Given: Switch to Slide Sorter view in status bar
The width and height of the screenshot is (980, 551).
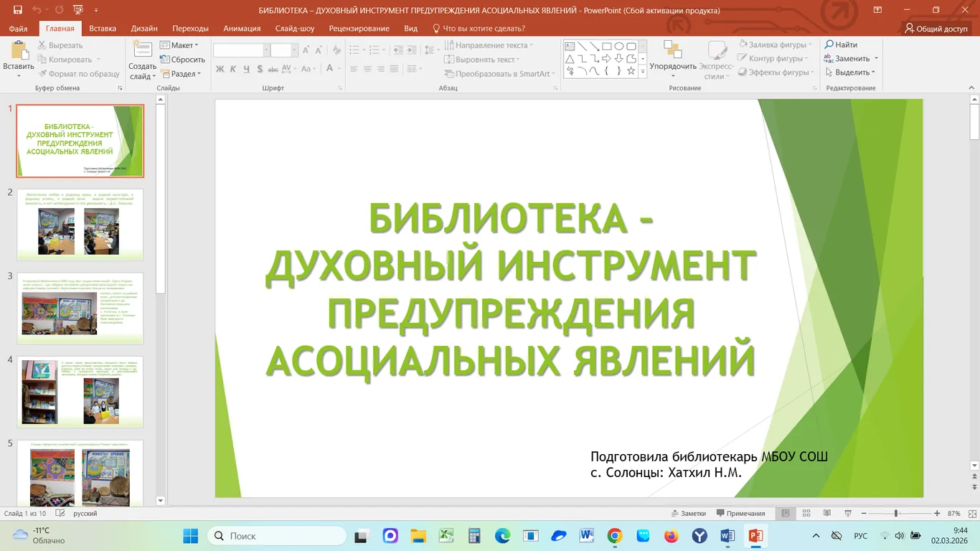Looking at the screenshot, I should pyautogui.click(x=806, y=513).
